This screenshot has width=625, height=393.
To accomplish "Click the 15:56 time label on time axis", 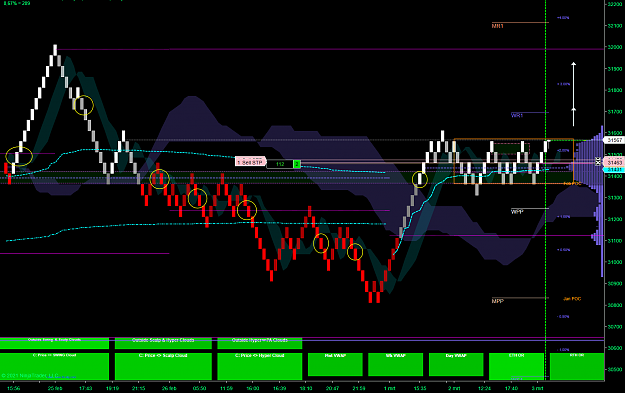I will [14, 388].
